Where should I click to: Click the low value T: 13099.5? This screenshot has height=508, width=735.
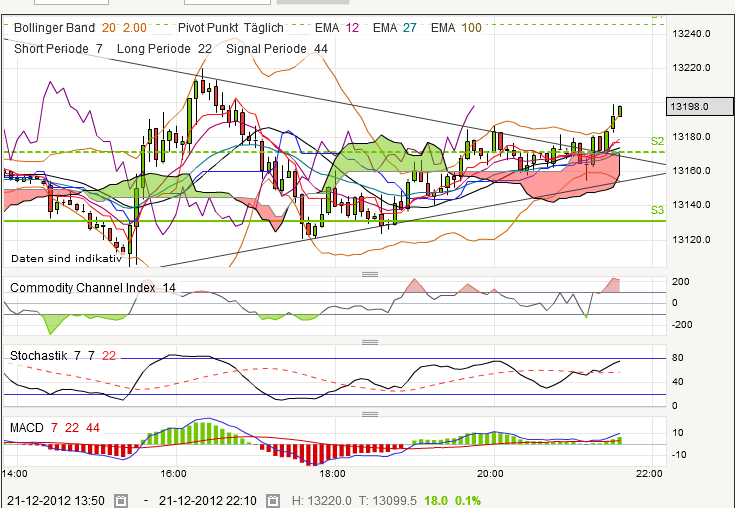[x=388, y=501]
